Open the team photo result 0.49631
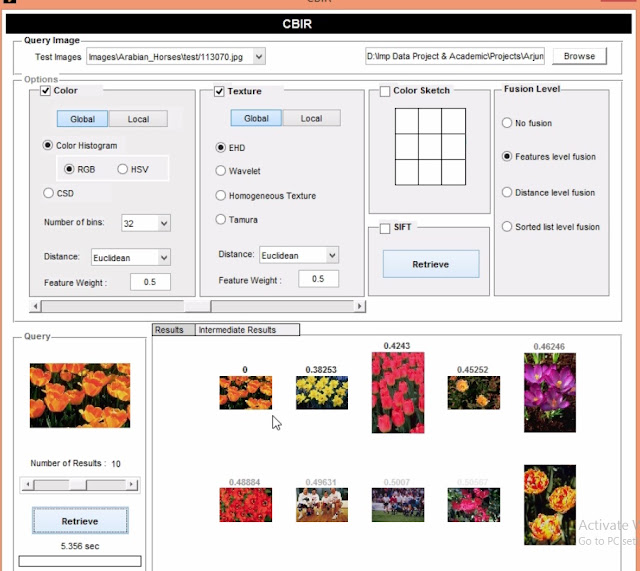Screen dimensions: 640x571 [322, 504]
